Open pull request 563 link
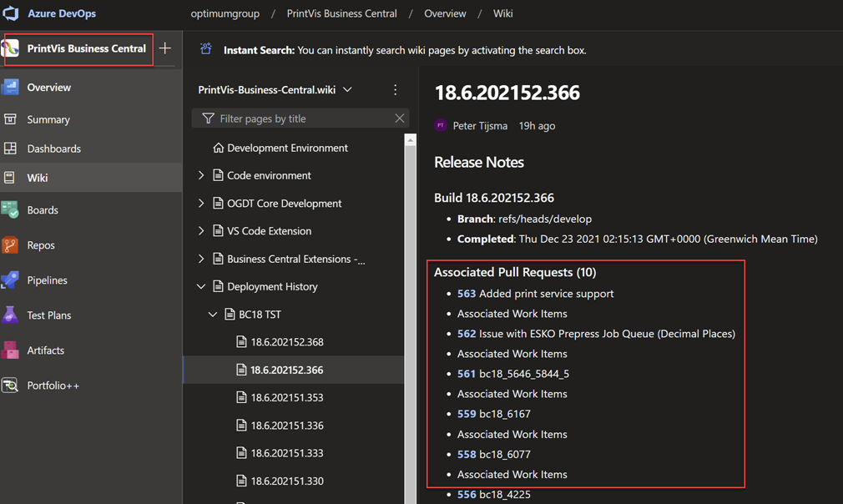The width and height of the screenshot is (843, 504). [467, 294]
